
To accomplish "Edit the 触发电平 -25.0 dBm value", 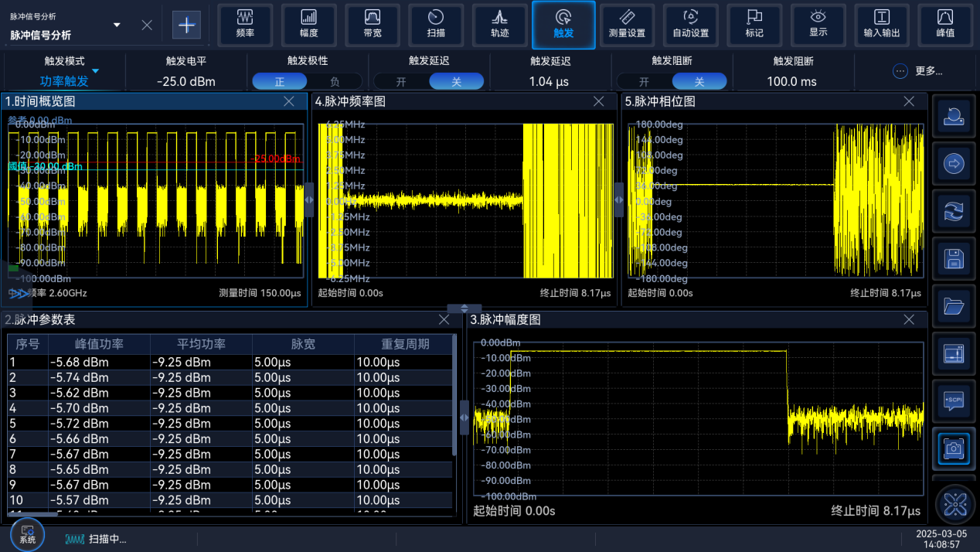I will pos(185,81).
